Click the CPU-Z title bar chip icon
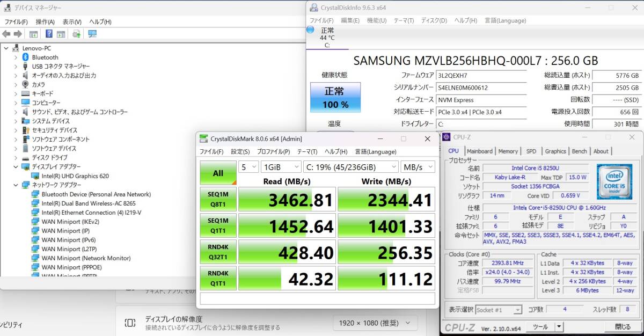Image resolution: width=644 pixels, height=336 pixels. pos(447,137)
